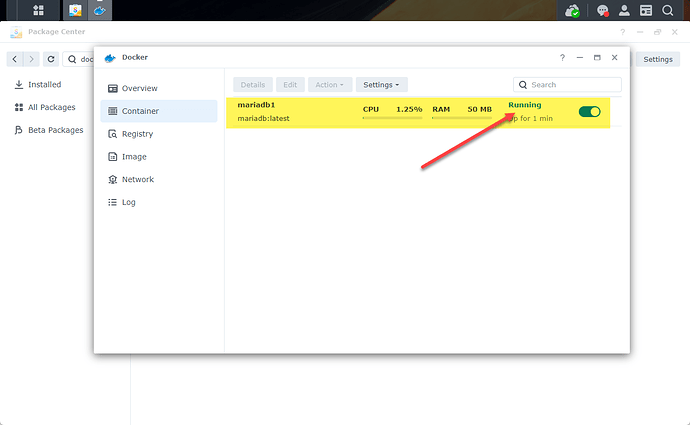
Task: Maximize the Docker window
Action: pyautogui.click(x=597, y=58)
